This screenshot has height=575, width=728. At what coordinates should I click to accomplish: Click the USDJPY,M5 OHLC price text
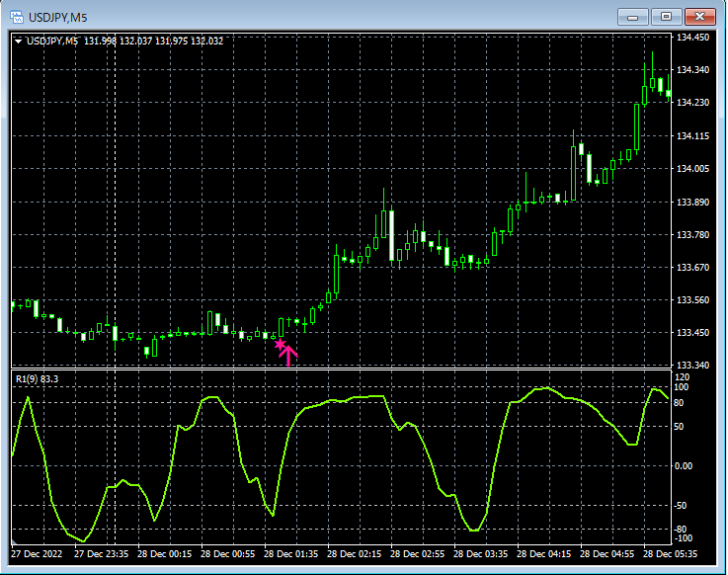coord(124,41)
